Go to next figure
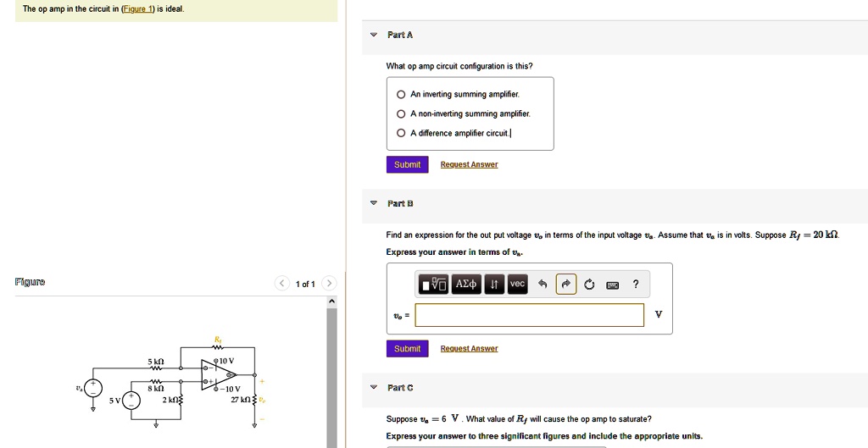 point(329,284)
